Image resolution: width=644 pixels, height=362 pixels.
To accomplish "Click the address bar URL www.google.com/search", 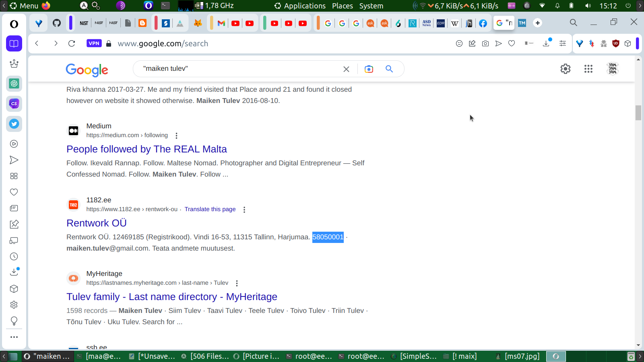I will click(163, 43).
